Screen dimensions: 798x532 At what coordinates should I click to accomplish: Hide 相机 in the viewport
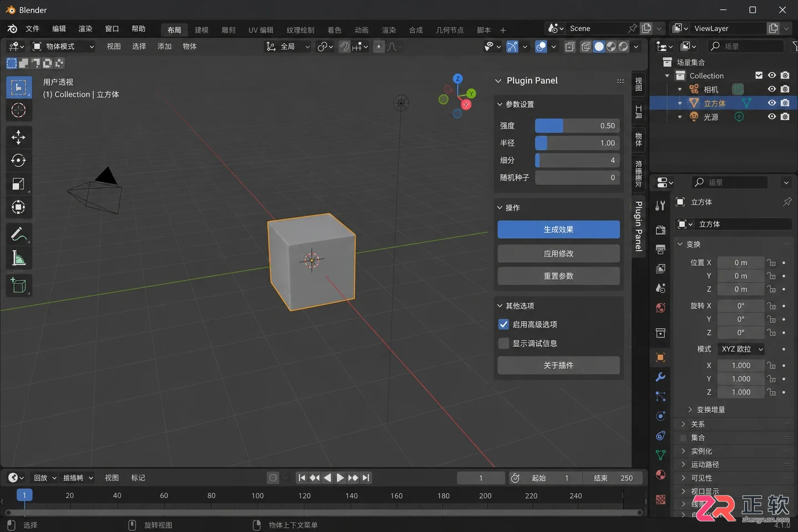tap(771, 89)
